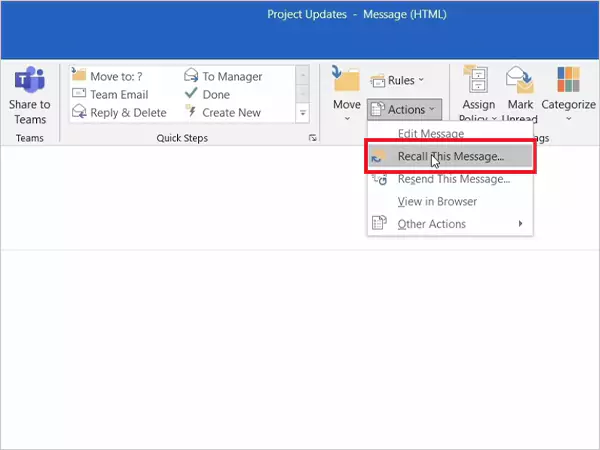The image size is (600, 450).
Task: Open the Move dropdown arrow
Action: [x=347, y=119]
